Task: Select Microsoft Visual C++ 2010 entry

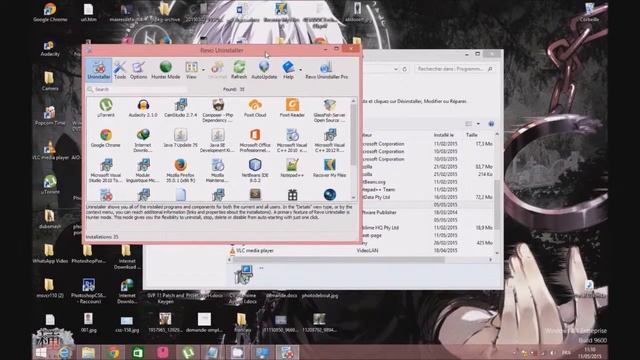Action: [292, 140]
